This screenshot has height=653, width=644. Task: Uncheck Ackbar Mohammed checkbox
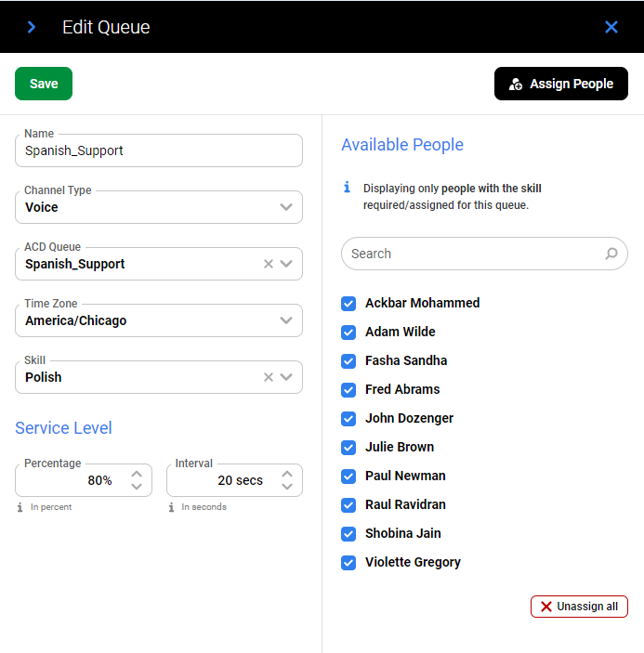point(348,303)
